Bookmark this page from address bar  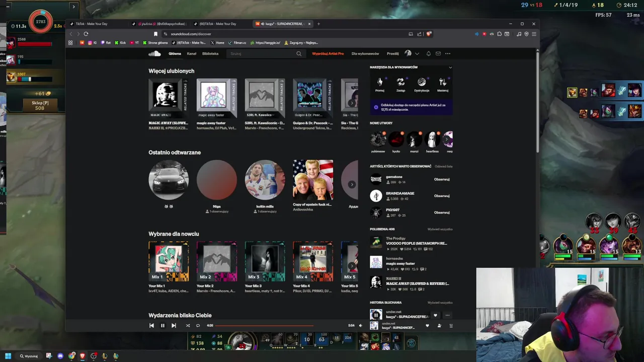[155, 34]
